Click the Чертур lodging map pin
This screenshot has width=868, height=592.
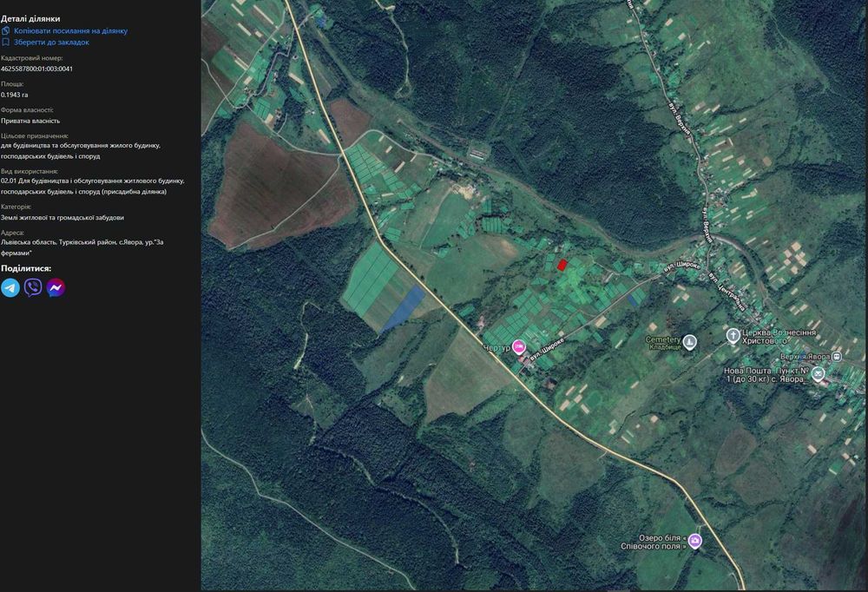point(519,347)
